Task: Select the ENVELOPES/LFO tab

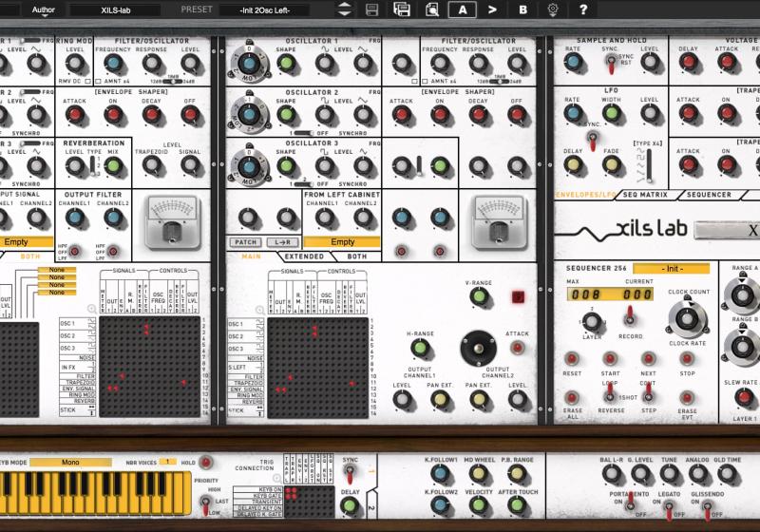Action: pyautogui.click(x=585, y=195)
